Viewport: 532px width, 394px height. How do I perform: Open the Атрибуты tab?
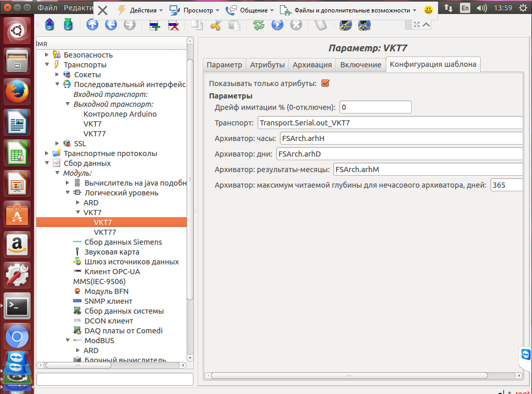268,65
